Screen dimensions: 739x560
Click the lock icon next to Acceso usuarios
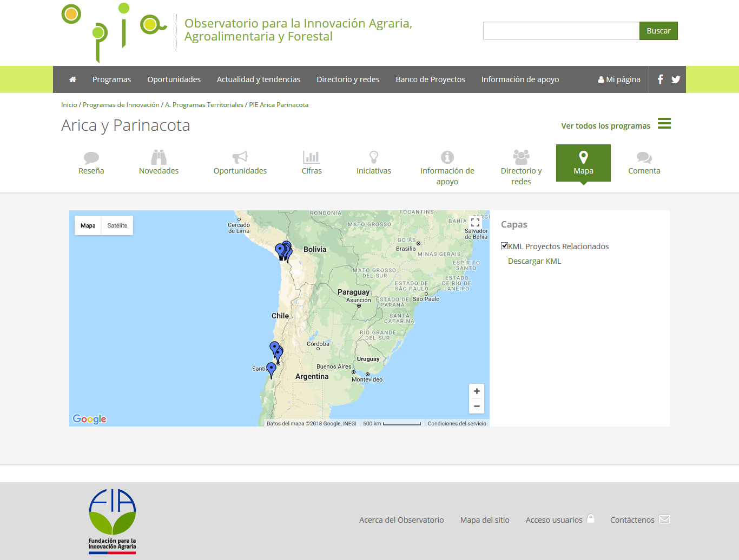click(x=591, y=519)
